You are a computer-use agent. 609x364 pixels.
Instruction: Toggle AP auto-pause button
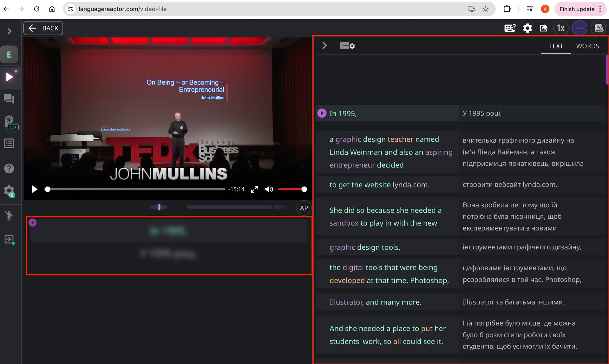click(x=304, y=208)
